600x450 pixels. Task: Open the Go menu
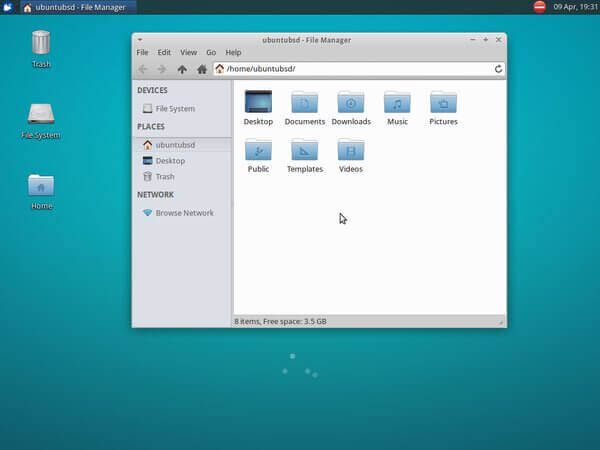click(211, 52)
